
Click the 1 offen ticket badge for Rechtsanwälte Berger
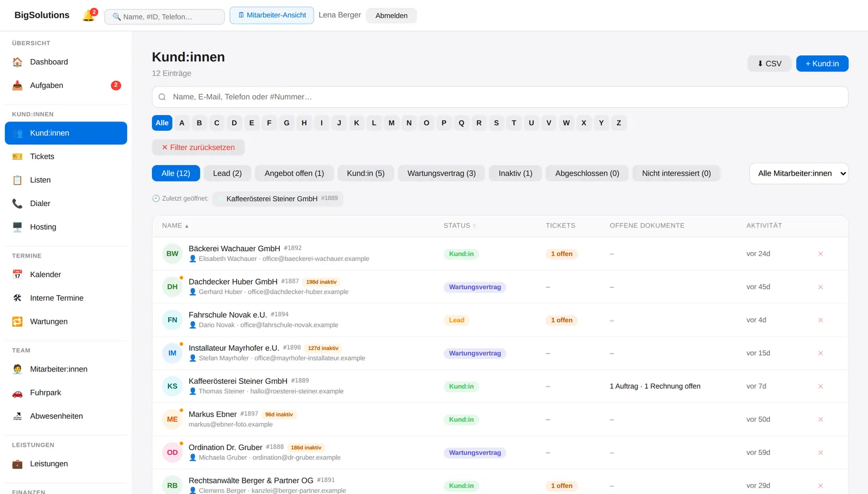561,486
